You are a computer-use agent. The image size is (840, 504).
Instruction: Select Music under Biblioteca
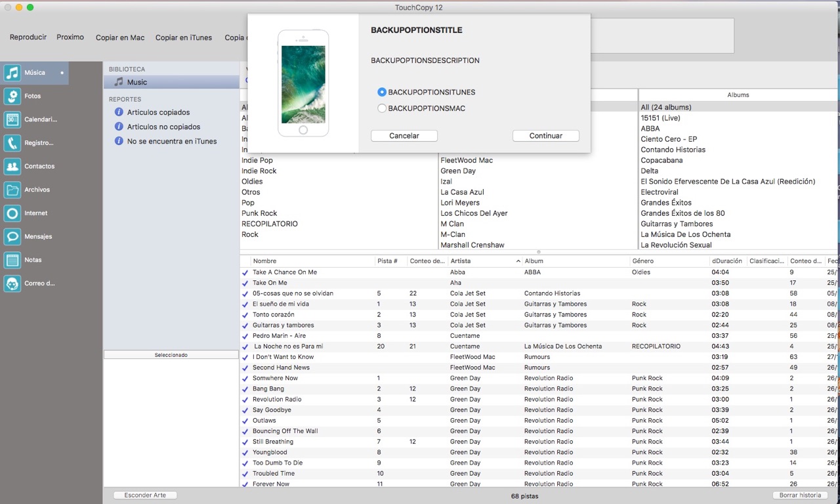(x=171, y=82)
